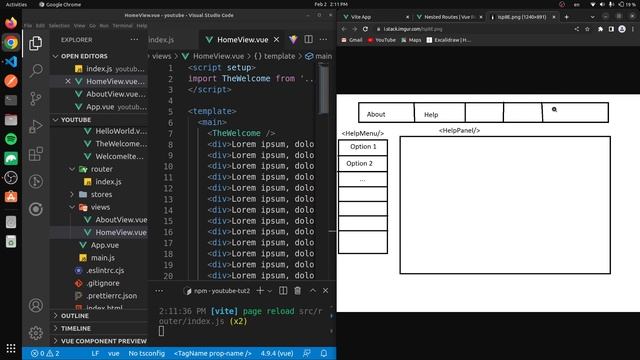Open a new Chrome tab with plus

click(x=567, y=17)
